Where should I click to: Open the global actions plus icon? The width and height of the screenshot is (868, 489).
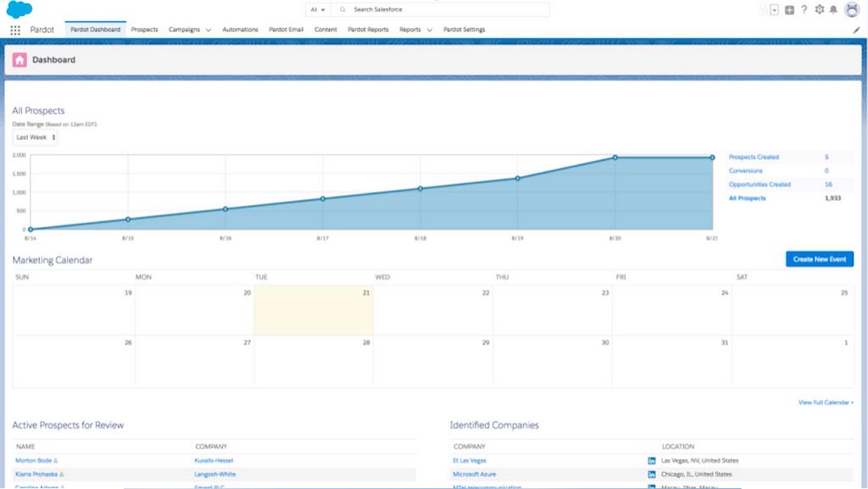click(x=789, y=10)
